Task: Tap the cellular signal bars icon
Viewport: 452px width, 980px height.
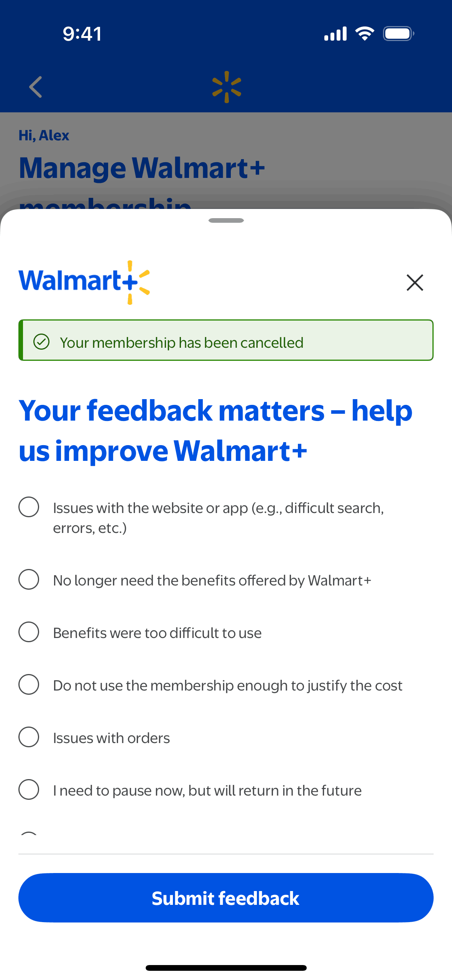Action: (x=335, y=34)
